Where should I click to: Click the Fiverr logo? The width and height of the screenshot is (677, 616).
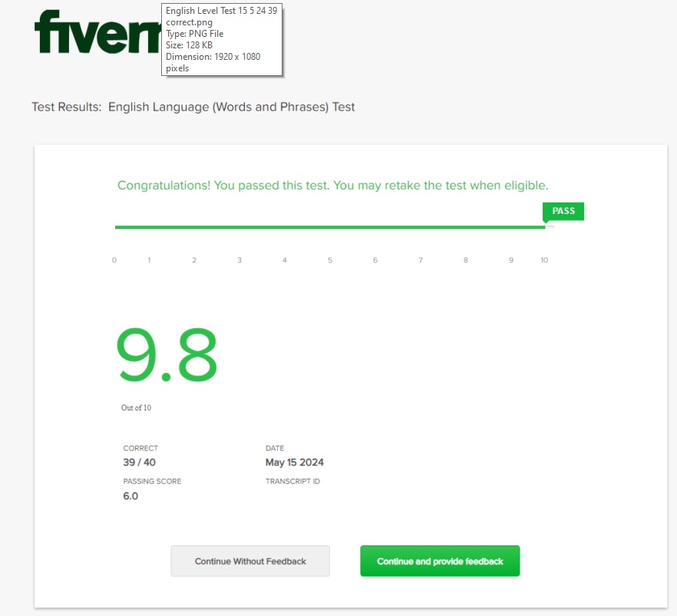click(98, 32)
